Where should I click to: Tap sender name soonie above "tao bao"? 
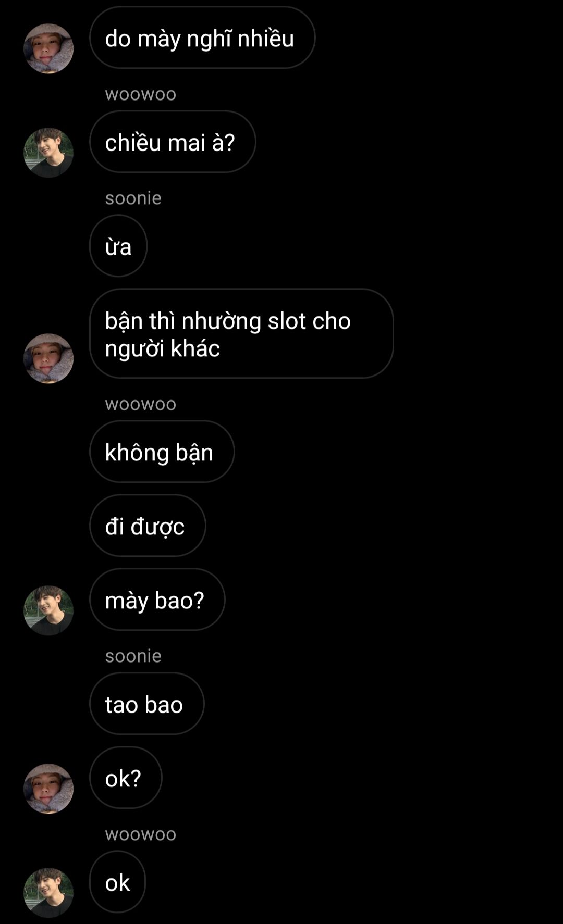point(133,656)
